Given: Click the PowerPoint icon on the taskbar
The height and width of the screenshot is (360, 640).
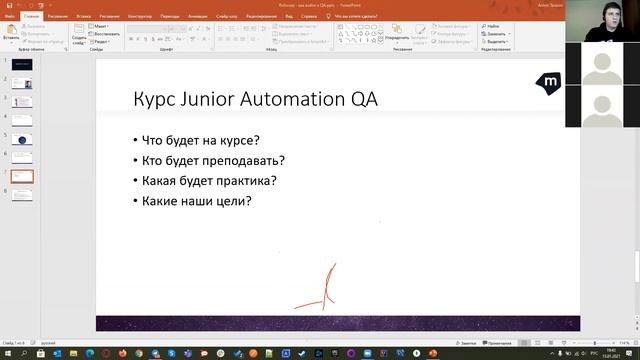Looking at the screenshot, I should coord(433,353).
